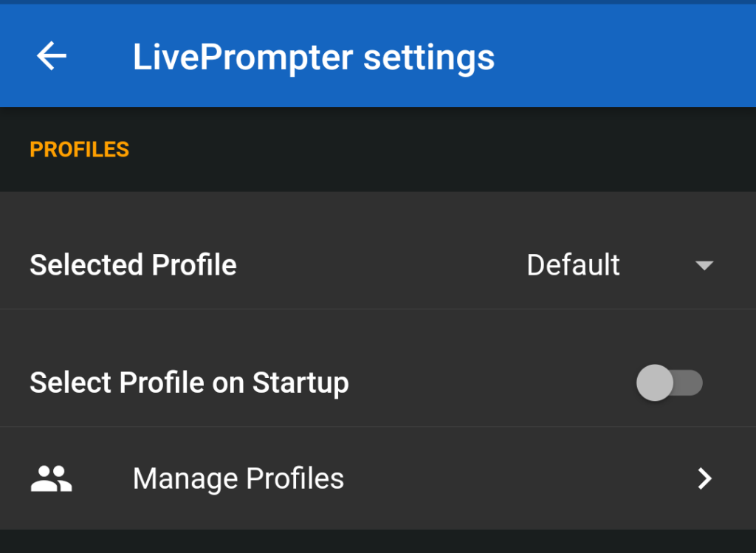The image size is (756, 553).
Task: Go back using the arrow icon
Action: tap(52, 56)
